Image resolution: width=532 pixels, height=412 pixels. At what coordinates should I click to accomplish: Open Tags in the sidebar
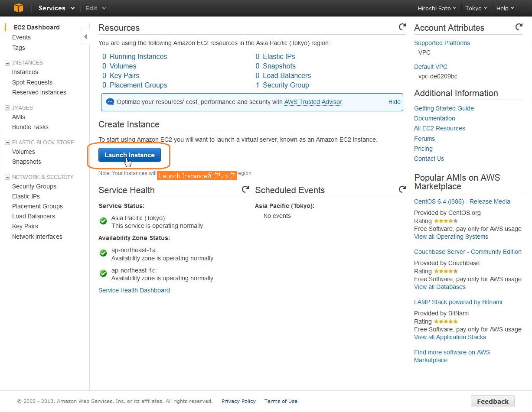click(x=19, y=48)
